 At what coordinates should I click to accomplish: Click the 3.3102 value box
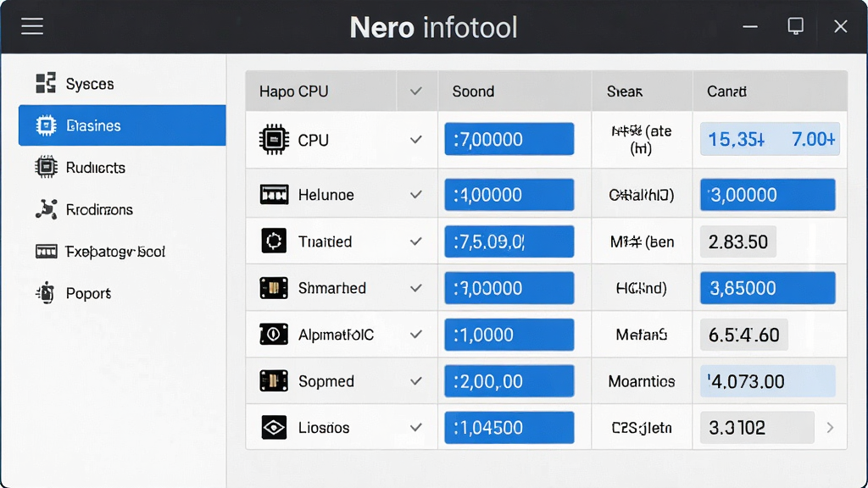(757, 427)
